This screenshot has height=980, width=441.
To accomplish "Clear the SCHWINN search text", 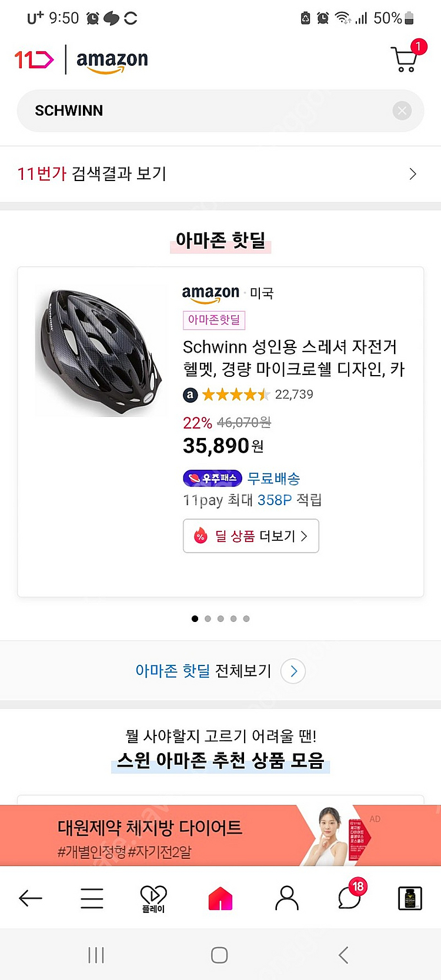I will (x=402, y=111).
